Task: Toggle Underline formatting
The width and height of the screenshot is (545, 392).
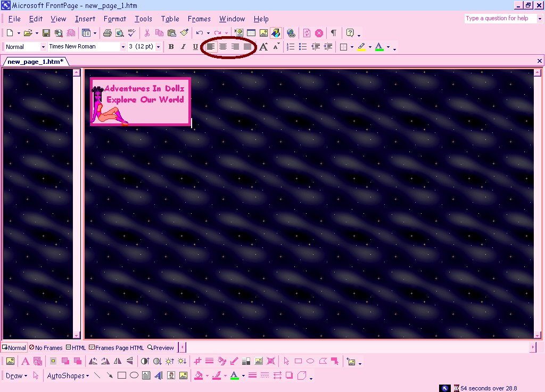Action: point(195,46)
